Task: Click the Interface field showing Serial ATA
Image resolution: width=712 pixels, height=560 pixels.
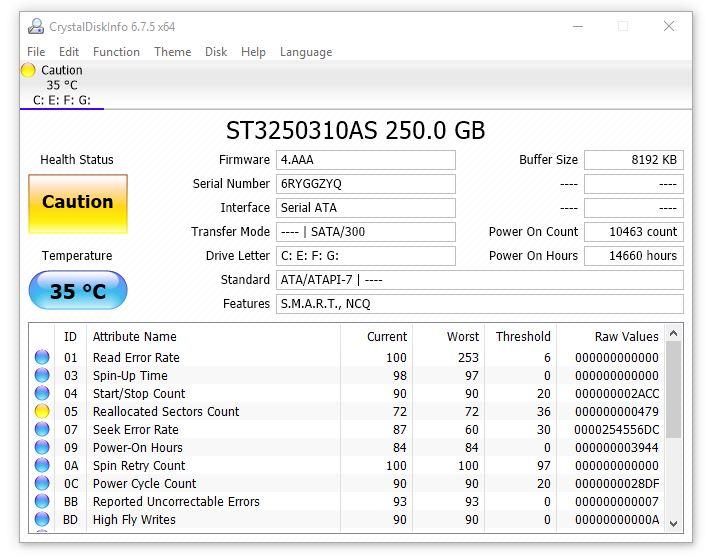Action: [366, 208]
